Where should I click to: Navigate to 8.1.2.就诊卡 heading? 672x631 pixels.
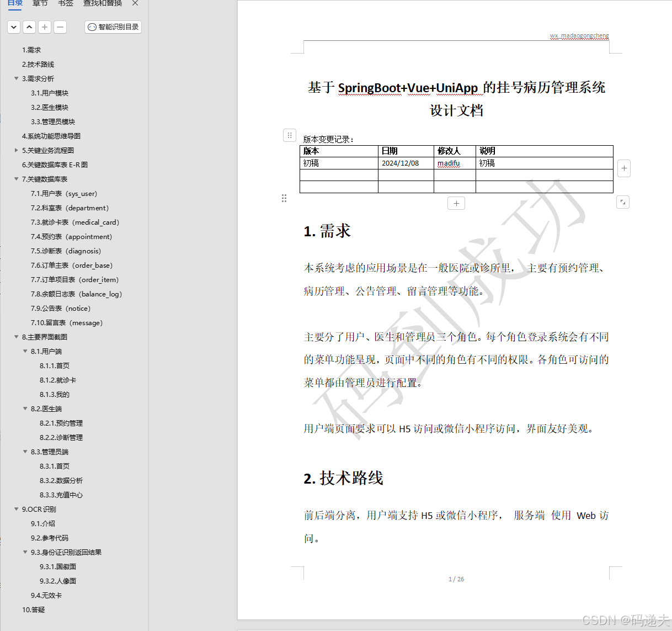click(58, 380)
